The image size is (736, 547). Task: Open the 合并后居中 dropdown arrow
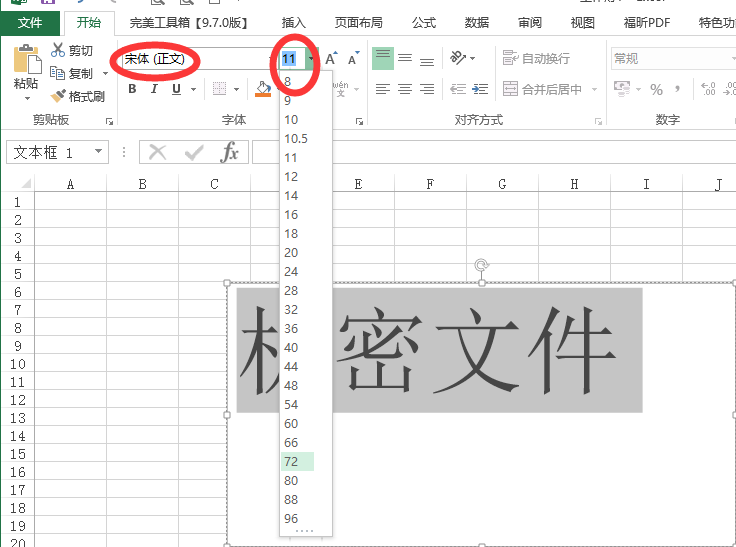pos(594,89)
